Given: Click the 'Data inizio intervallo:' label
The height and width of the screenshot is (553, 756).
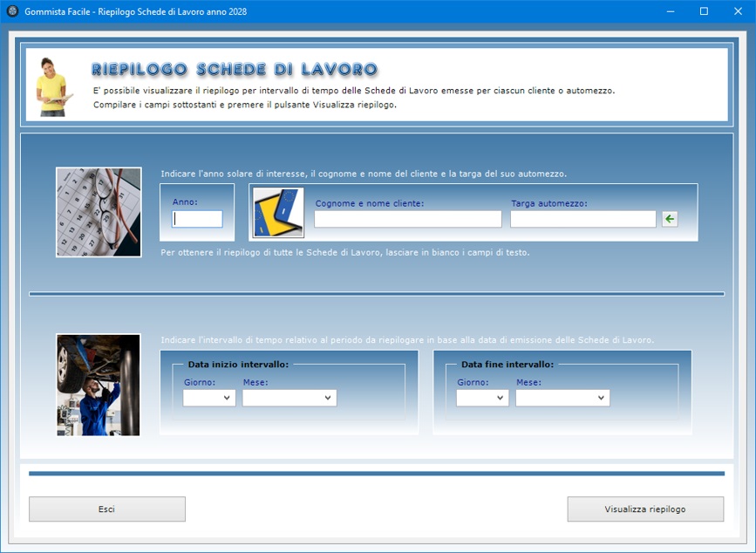Looking at the screenshot, I should coord(238,365).
